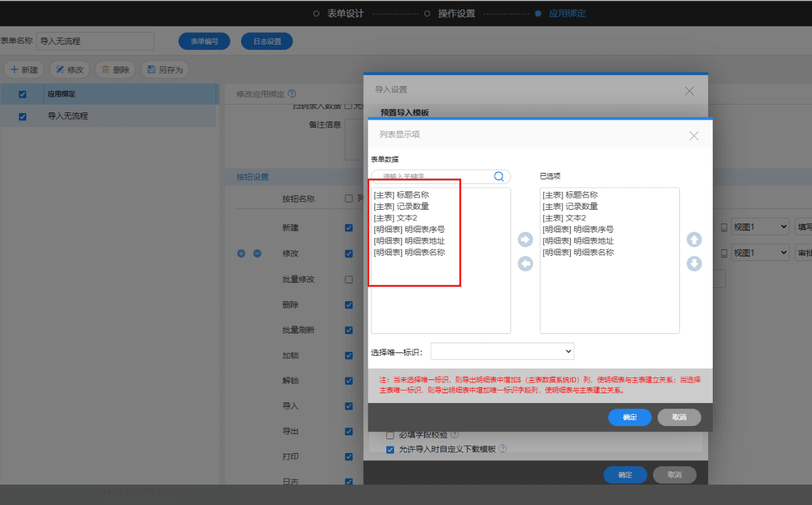Open help icon next to 修改应用绑定
This screenshot has height=505, width=812.
[x=292, y=94]
